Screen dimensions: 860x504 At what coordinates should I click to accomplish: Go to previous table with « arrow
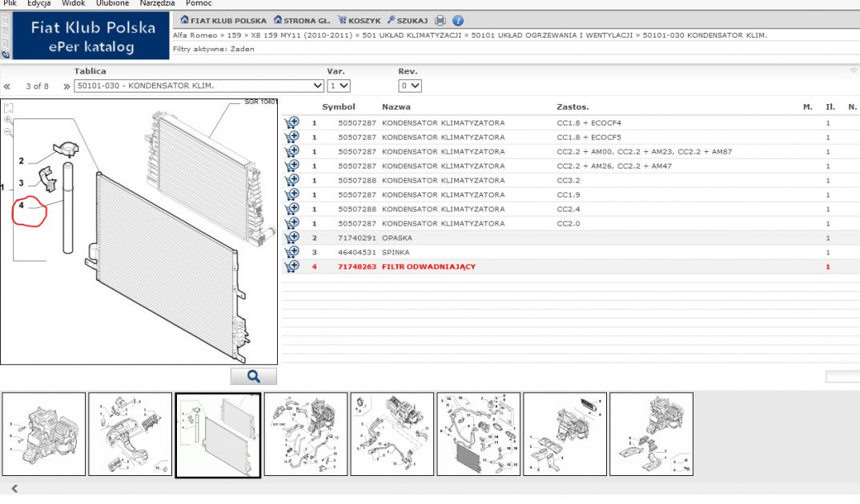(7, 86)
